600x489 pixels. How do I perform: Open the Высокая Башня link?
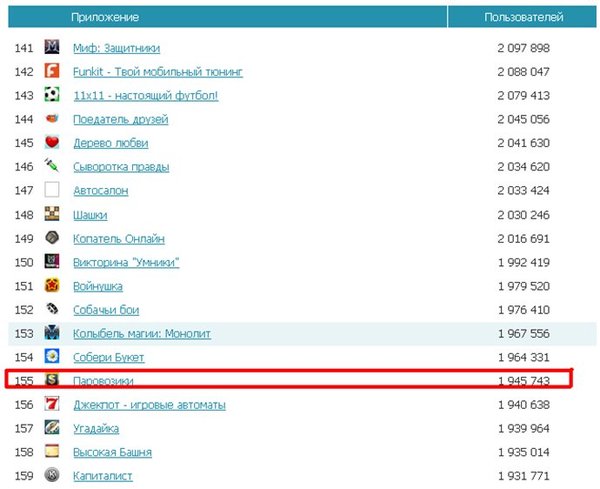coord(115,453)
